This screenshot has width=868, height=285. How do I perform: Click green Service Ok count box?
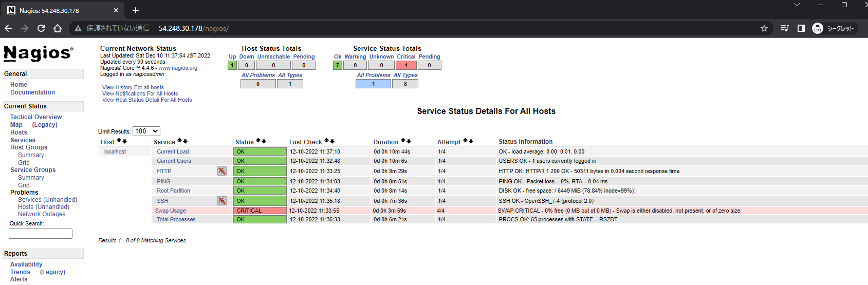pos(338,65)
